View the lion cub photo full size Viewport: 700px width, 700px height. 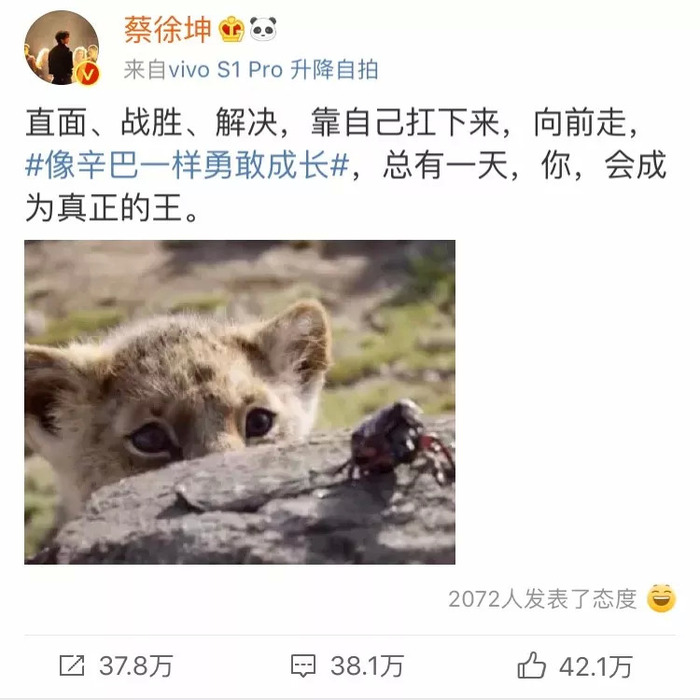240,402
